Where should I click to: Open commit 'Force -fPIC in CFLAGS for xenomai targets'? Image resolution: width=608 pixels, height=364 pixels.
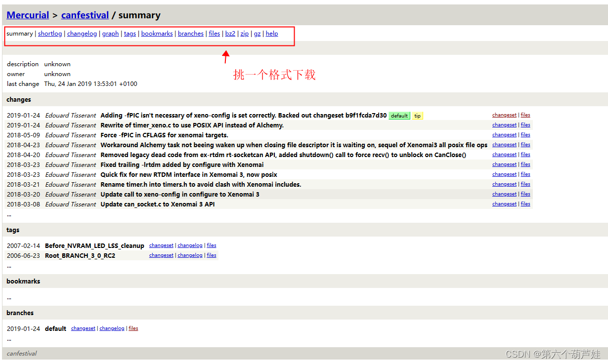click(x=165, y=135)
